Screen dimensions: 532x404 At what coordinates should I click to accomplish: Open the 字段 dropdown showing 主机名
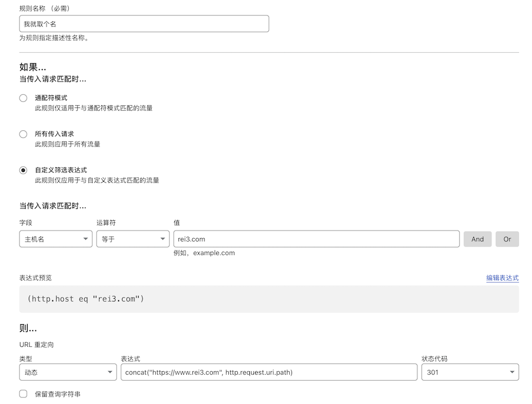[55, 239]
